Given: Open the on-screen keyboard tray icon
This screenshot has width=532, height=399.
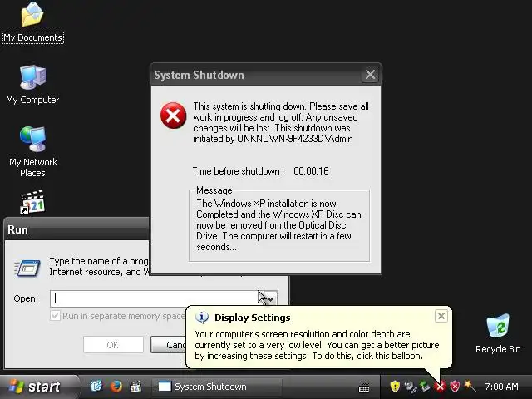Looking at the screenshot, I should point(364,387).
